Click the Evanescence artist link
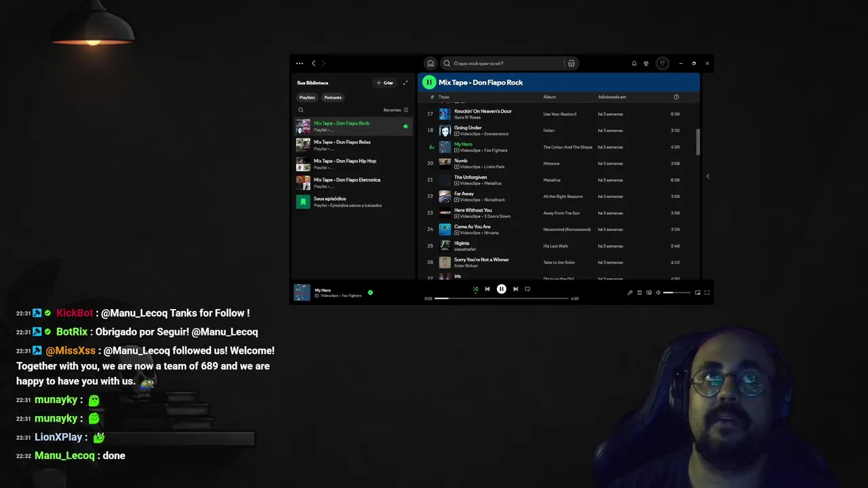Image resolution: width=868 pixels, height=488 pixels. pyautogui.click(x=496, y=134)
